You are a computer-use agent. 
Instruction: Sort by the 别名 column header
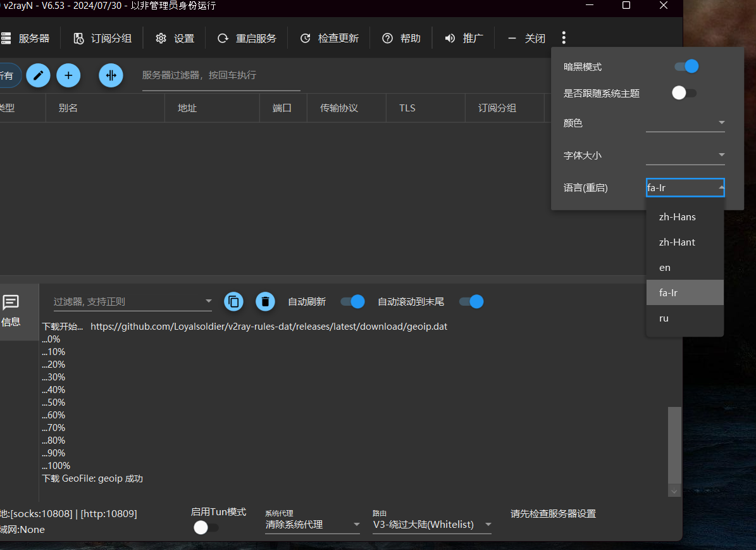coord(105,108)
